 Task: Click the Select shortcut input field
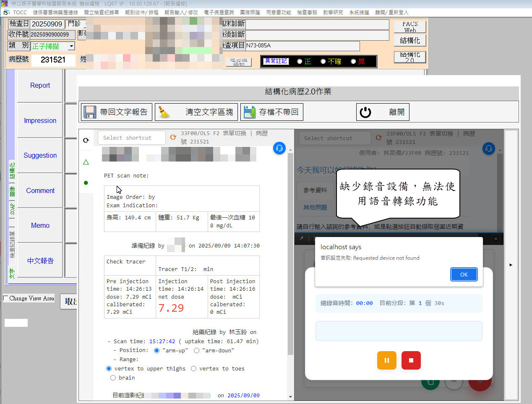(131, 138)
